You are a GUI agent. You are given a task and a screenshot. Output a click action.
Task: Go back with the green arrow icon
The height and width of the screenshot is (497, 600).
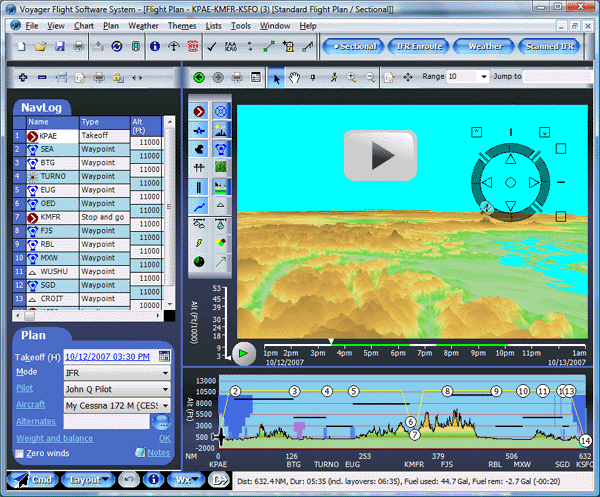199,78
